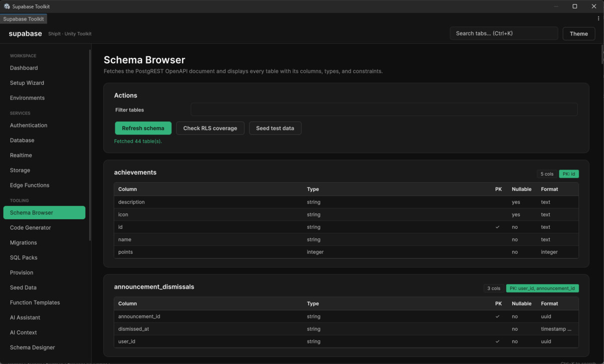Open AI Assistant in sidebar
The image size is (604, 364).
[x=44, y=318]
